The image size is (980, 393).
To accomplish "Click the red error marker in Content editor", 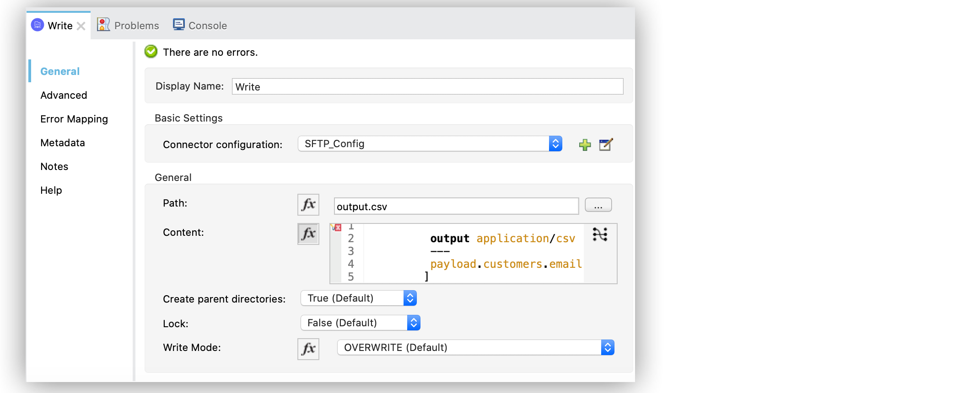I will (337, 228).
